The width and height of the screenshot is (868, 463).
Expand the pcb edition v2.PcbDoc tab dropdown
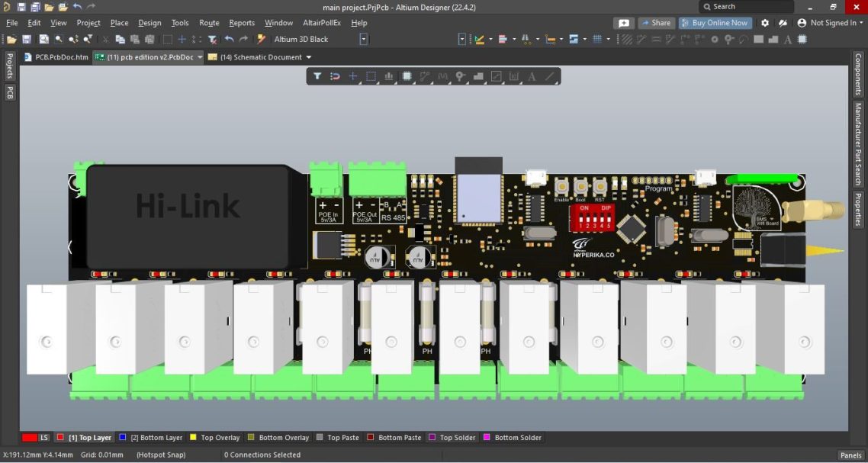[x=199, y=57]
